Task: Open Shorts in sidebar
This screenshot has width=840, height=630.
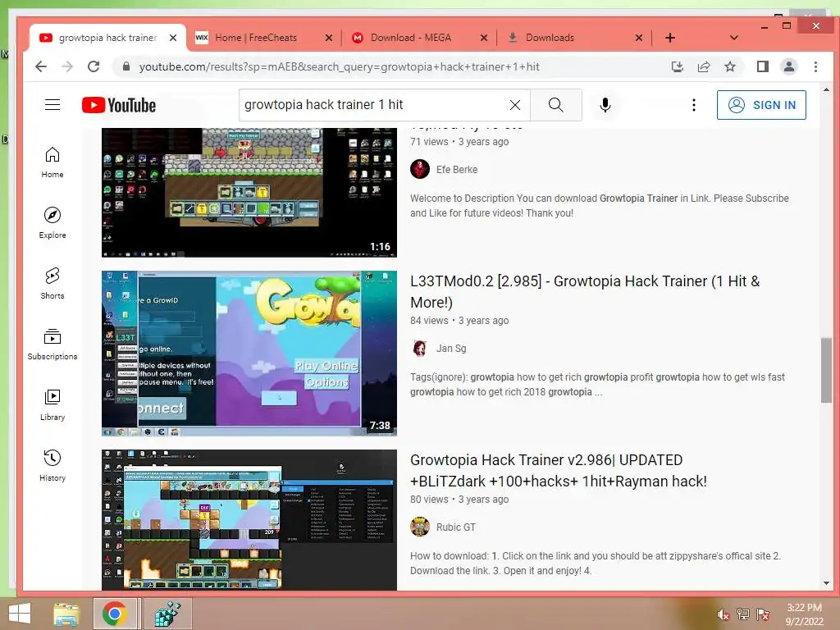Action: [x=52, y=283]
